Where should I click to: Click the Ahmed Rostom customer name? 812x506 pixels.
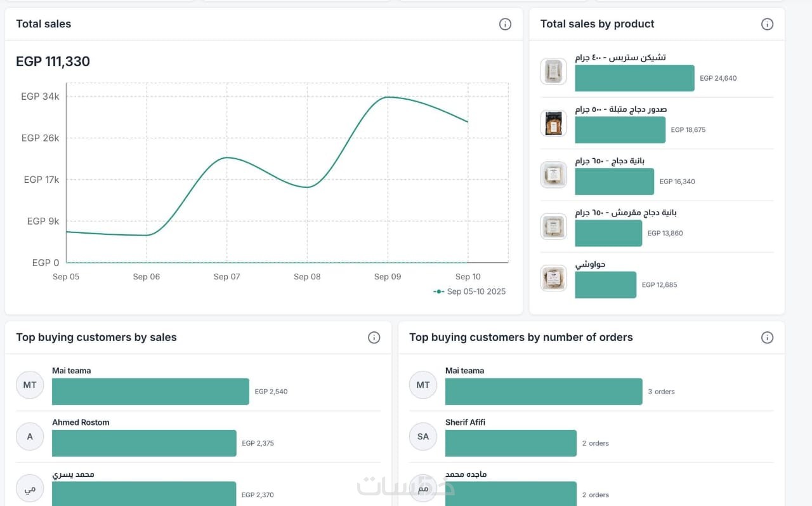point(81,422)
